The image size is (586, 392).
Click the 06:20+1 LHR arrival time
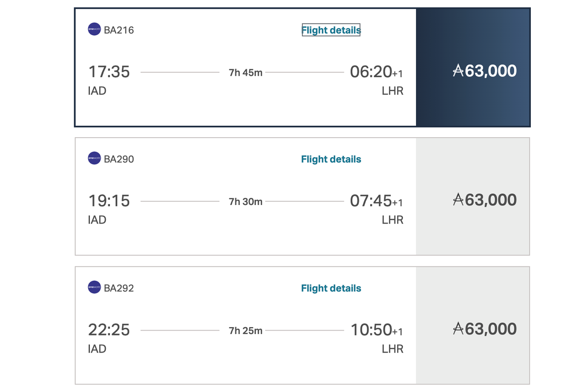[x=376, y=72]
